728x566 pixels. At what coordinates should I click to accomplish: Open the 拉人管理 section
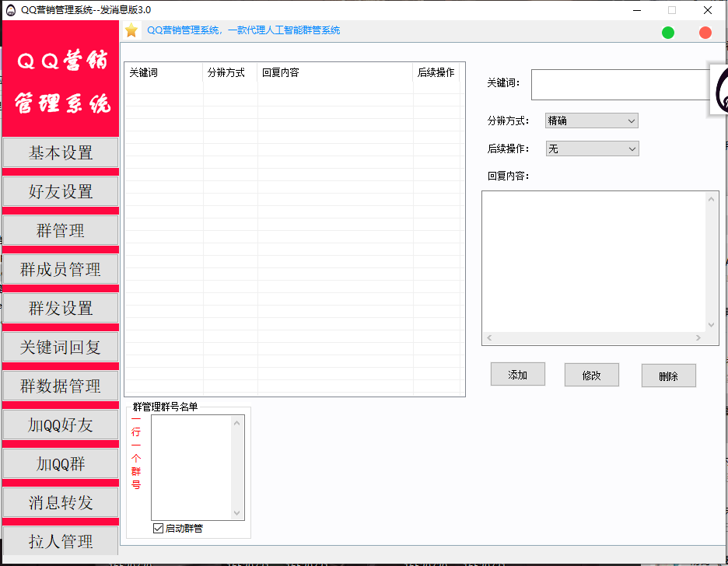click(x=61, y=541)
